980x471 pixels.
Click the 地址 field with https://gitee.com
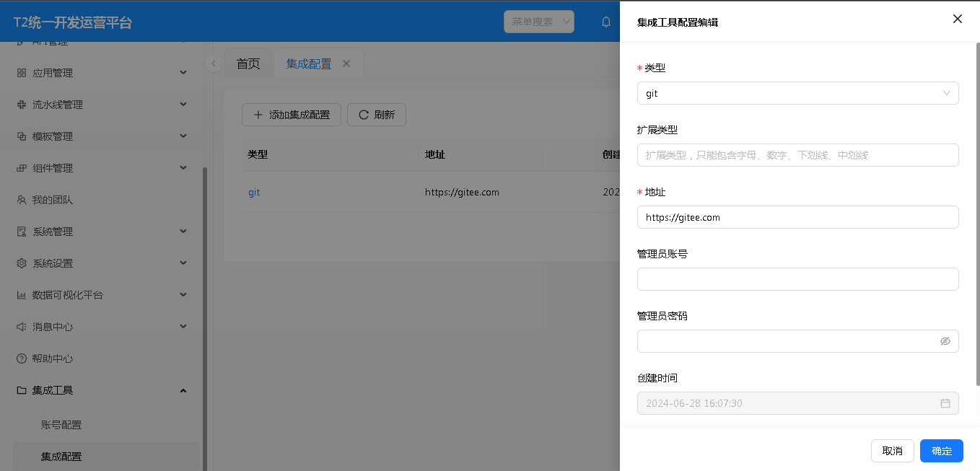pyautogui.click(x=797, y=217)
